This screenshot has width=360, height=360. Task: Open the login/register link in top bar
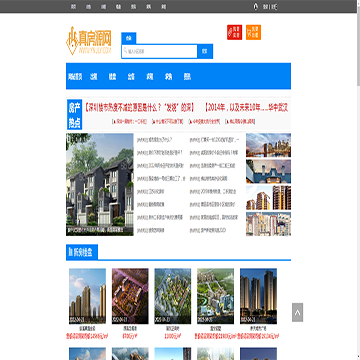(x=270, y=7)
